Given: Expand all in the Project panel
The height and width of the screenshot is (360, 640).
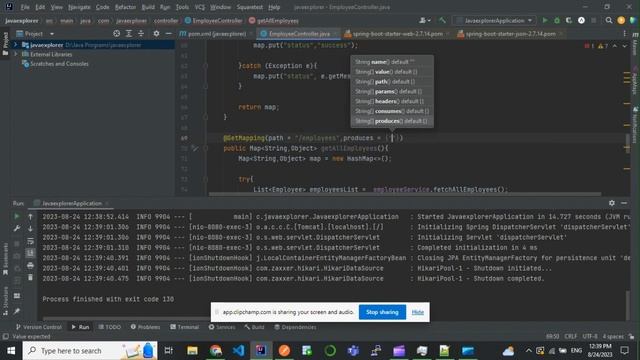Looking at the screenshot, I should [x=129, y=34].
